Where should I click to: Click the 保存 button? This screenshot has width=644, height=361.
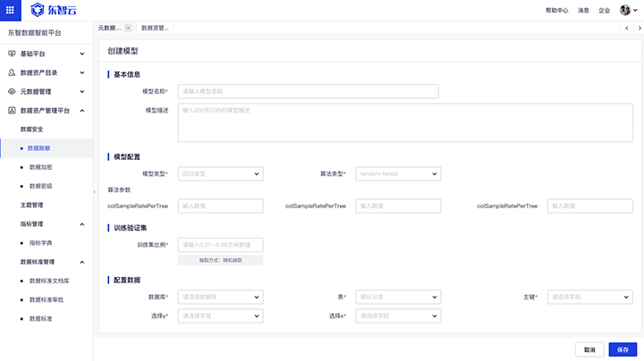[623, 349]
